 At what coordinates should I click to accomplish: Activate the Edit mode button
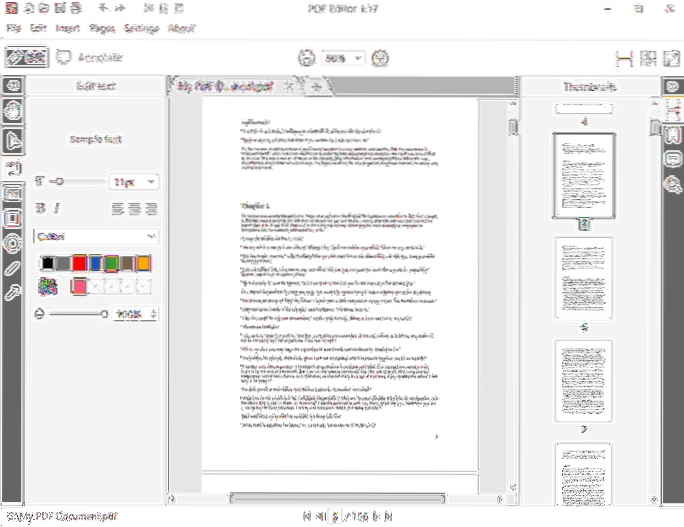27,57
